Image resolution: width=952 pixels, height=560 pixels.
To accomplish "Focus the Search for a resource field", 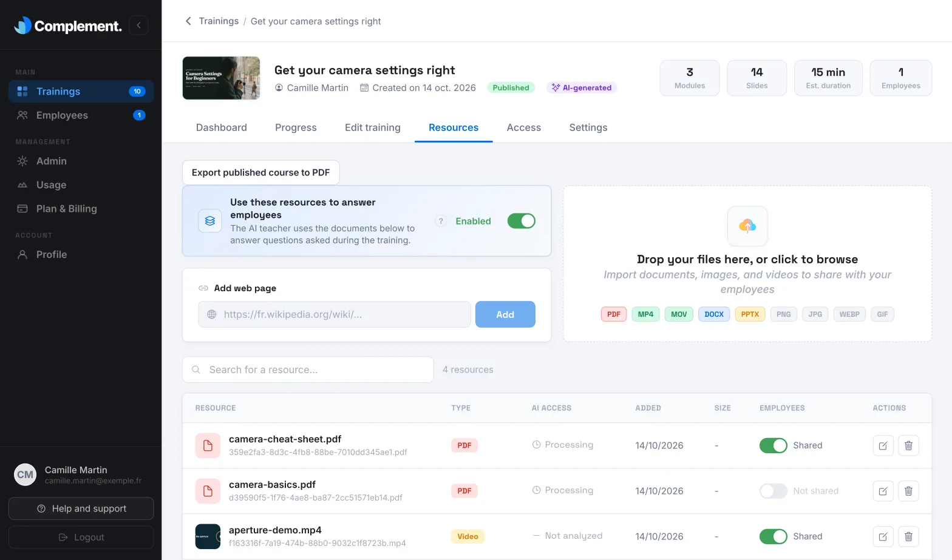I will (308, 369).
